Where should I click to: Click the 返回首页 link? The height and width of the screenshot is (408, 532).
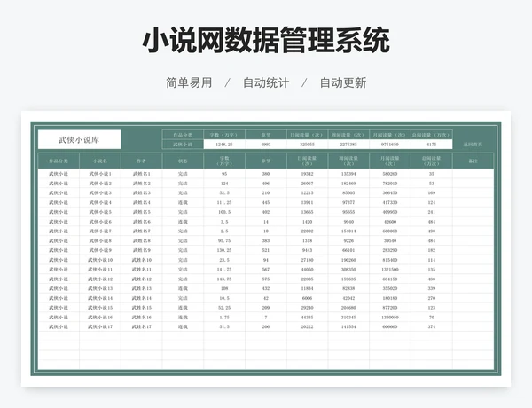pos(473,144)
